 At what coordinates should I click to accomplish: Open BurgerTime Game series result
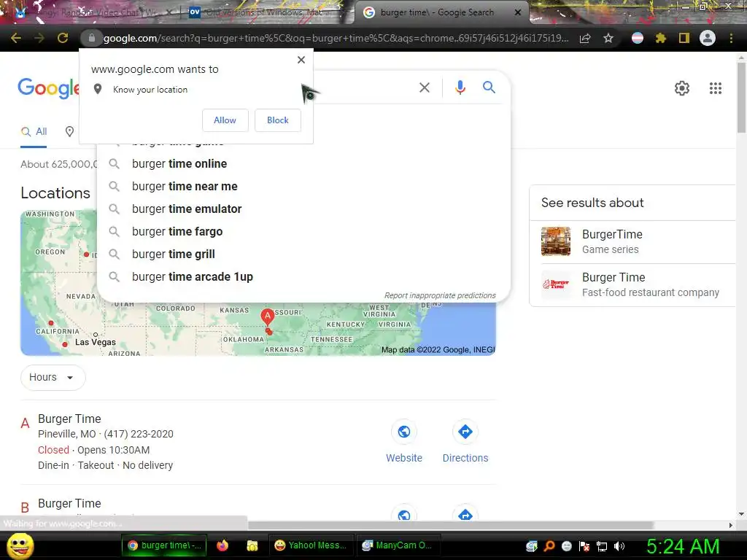coord(633,241)
